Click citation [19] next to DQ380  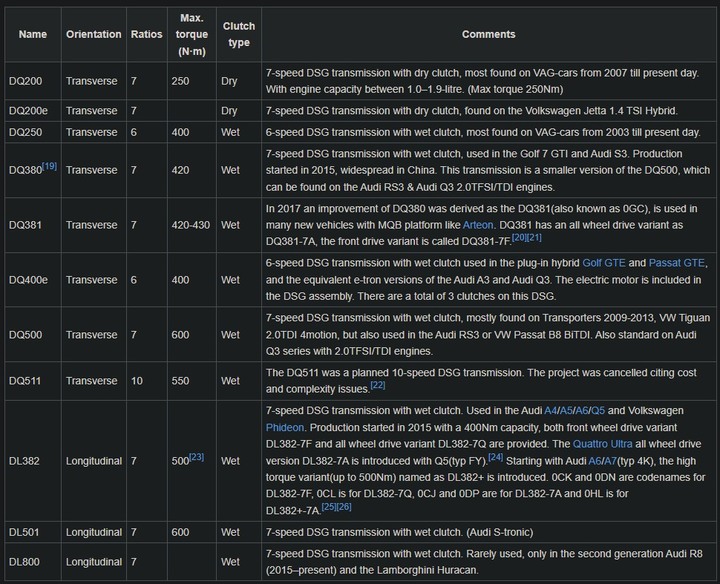click(x=50, y=166)
